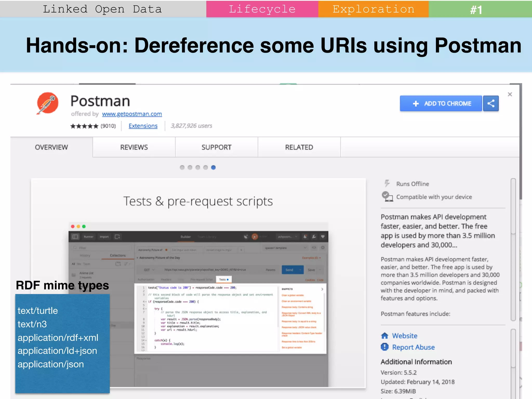Click the 'Size: 6.39MiB' text
The height and width of the screenshot is (399, 532).
coord(398,391)
